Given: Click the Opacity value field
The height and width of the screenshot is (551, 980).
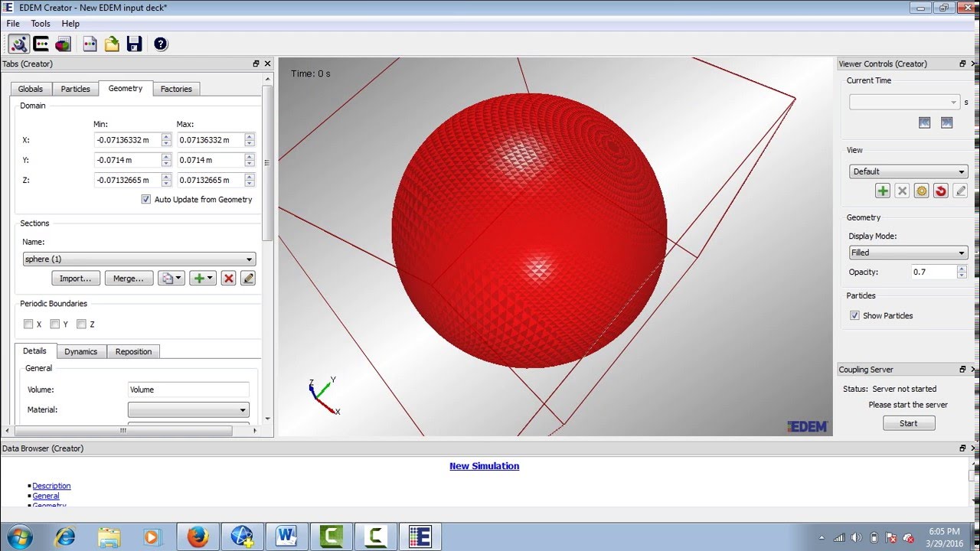Looking at the screenshot, I should click(x=933, y=272).
